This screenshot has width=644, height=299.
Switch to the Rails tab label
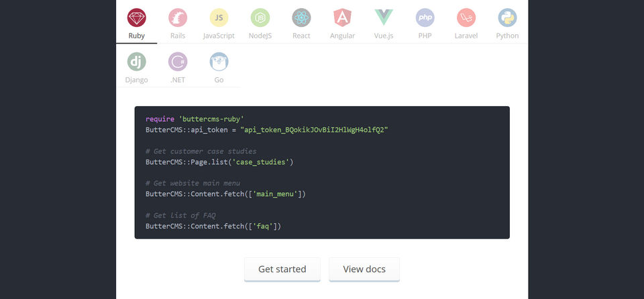point(177,36)
